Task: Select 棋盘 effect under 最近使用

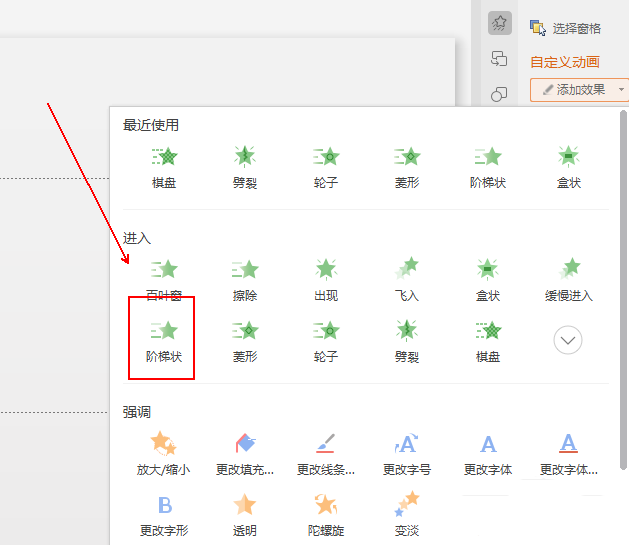Action: [164, 167]
